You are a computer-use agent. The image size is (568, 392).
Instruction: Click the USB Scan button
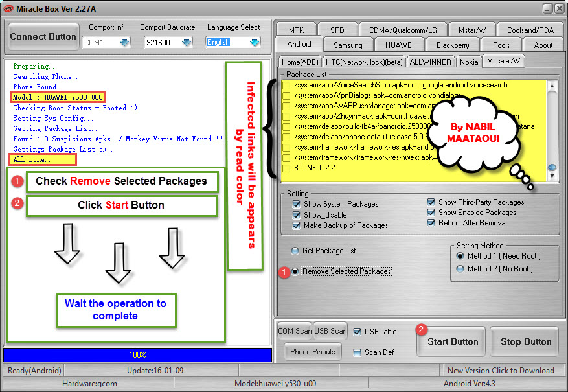point(330,331)
